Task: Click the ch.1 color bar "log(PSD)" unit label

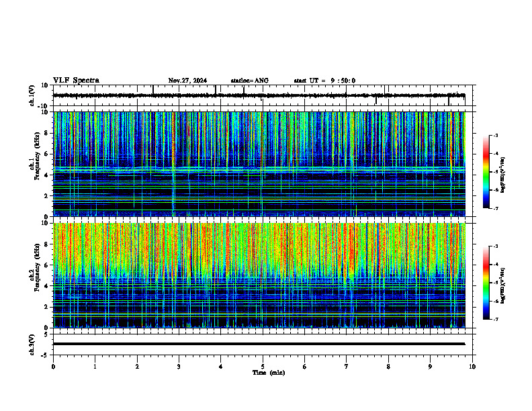Action: [503, 175]
